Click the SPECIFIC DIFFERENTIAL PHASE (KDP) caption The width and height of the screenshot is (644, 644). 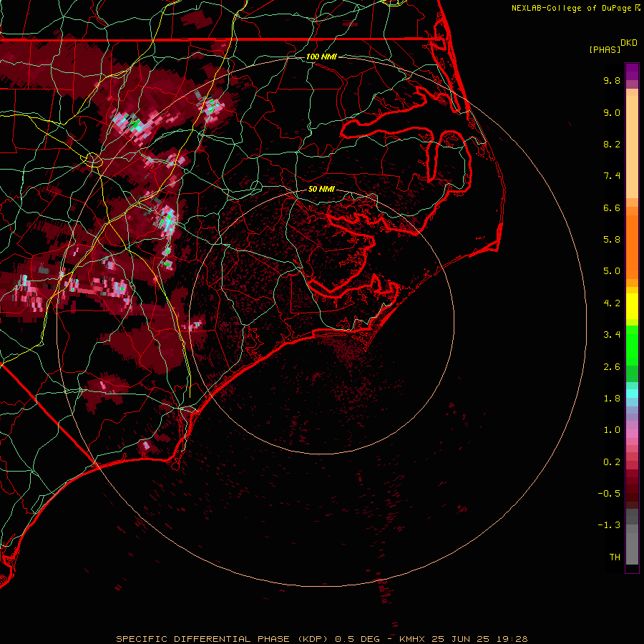click(x=222, y=639)
